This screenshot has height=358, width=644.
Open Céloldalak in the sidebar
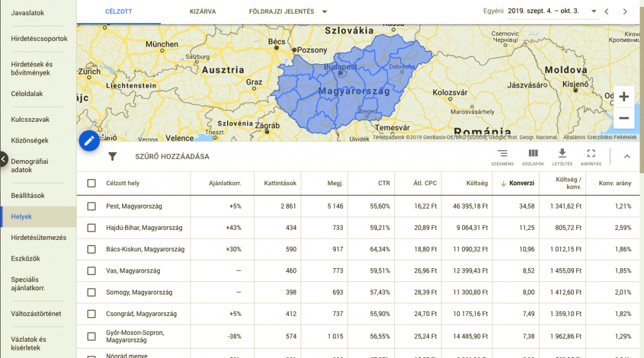click(x=26, y=94)
